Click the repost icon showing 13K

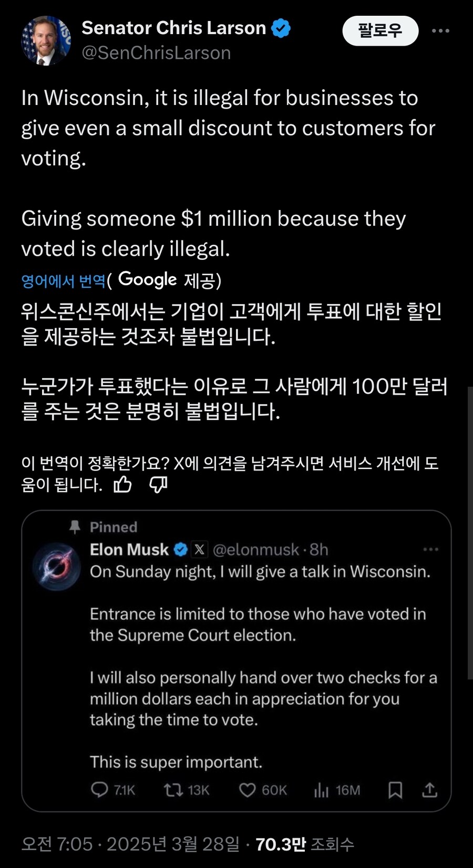(173, 790)
